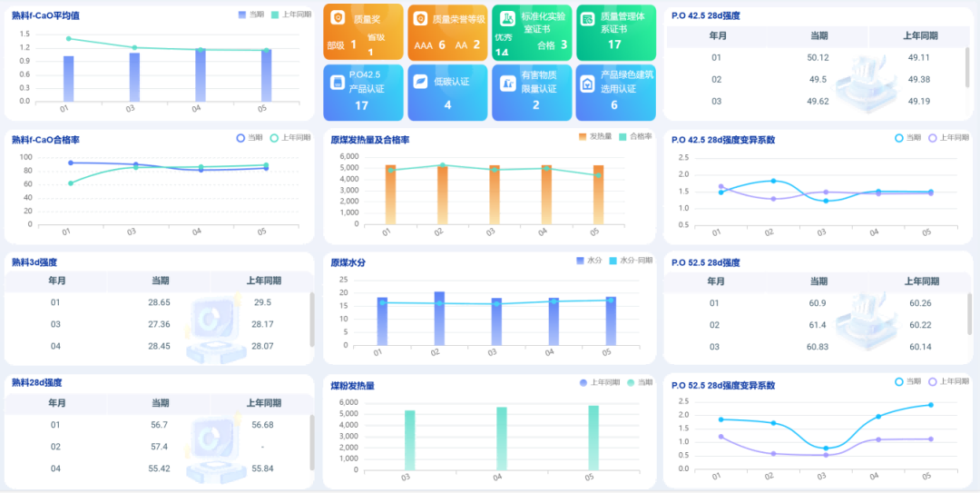Click the 05 bar in 煤粉发热量 chart
The width and height of the screenshot is (980, 493).
coord(593,438)
